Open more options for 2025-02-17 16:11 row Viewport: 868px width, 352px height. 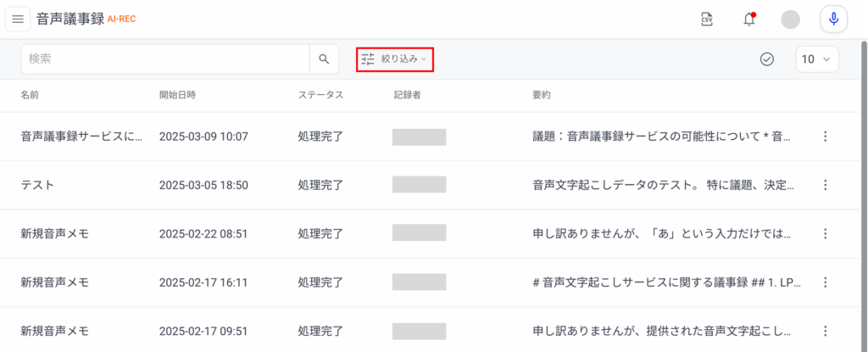point(826,282)
